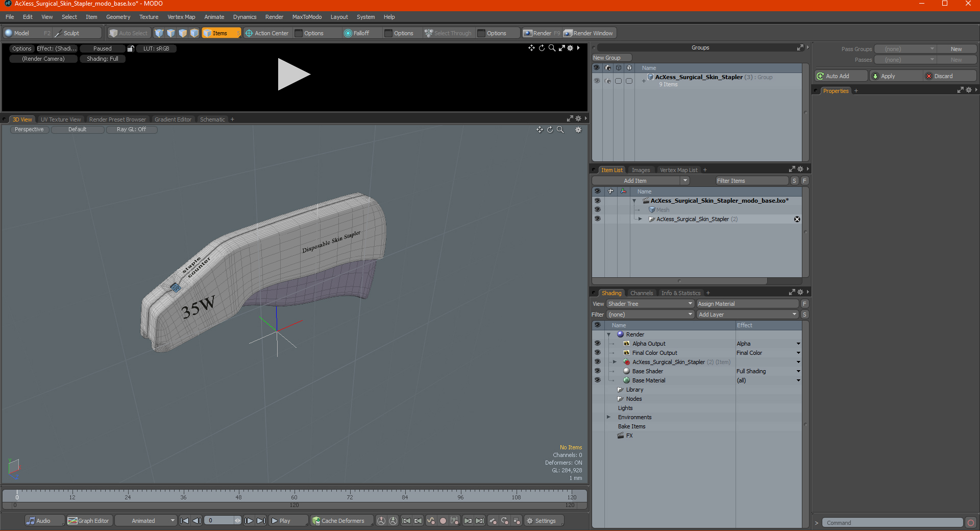Open the Graph Editor
This screenshot has width=980, height=531.
(x=89, y=521)
